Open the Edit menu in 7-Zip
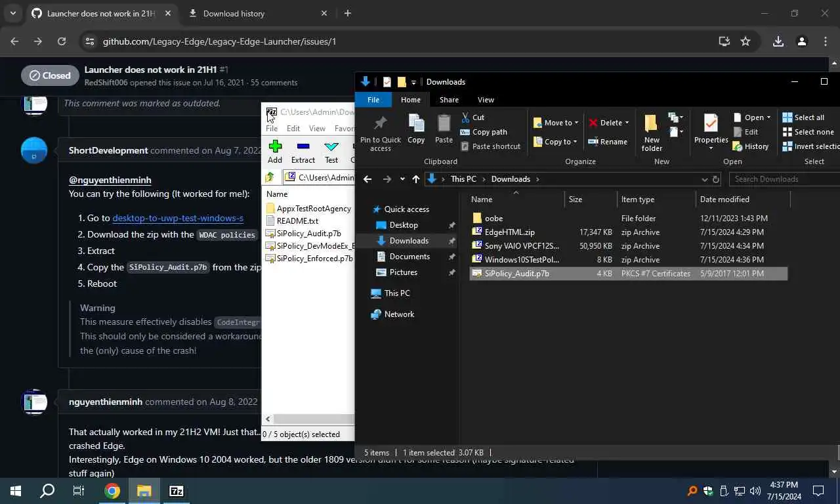 (x=293, y=129)
